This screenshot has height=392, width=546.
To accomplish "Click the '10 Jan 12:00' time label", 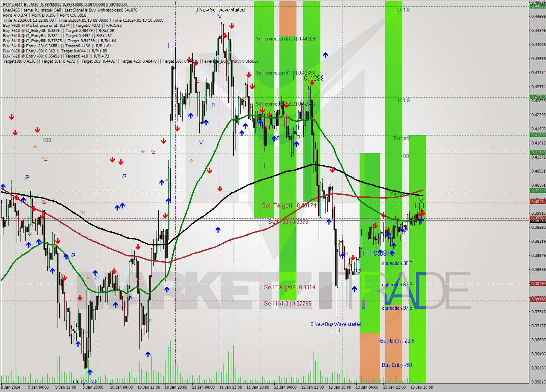I will [x=148, y=387].
